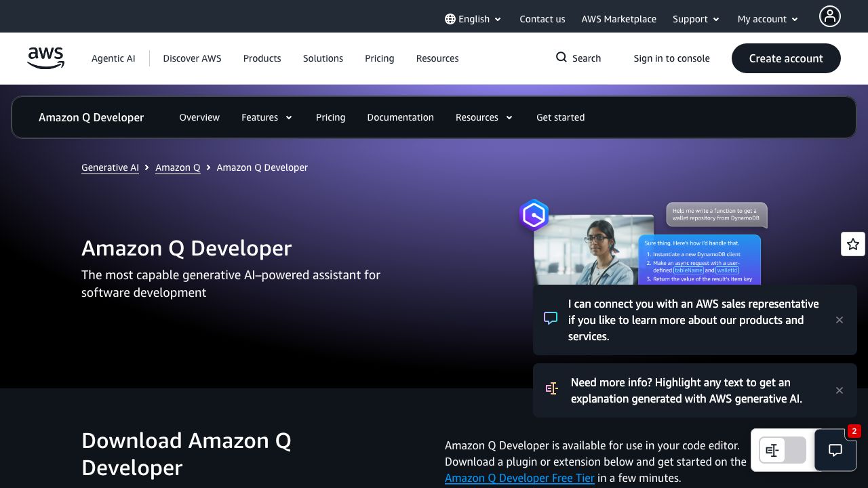Open the AWS Marketplace link

618,19
